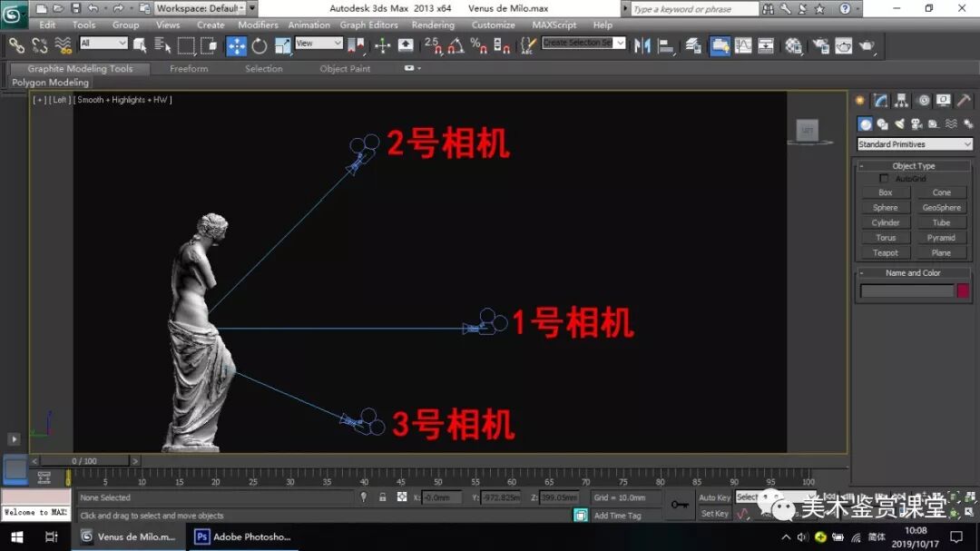Open the Rendering menu

pos(433,25)
